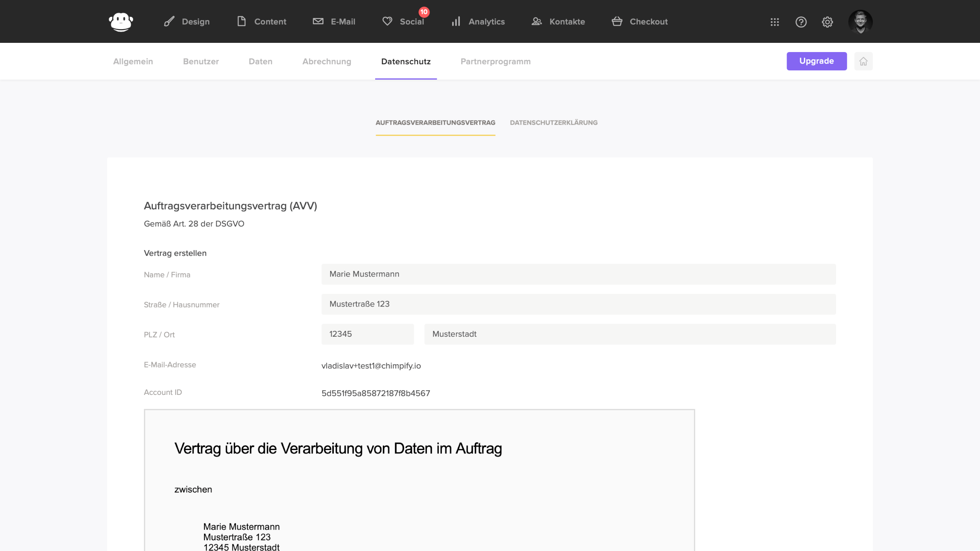The image size is (980, 551).
Task: Focus the Straße / Hausnummer field
Action: pos(578,304)
